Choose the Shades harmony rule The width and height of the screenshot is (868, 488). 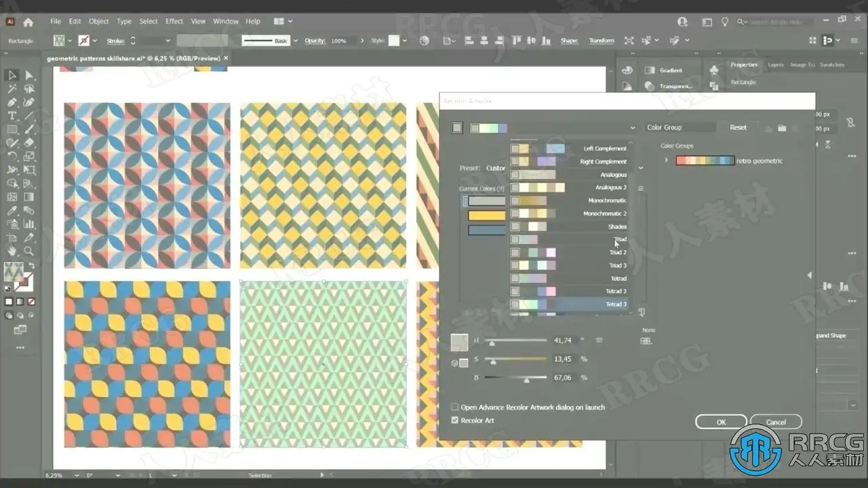click(570, 226)
